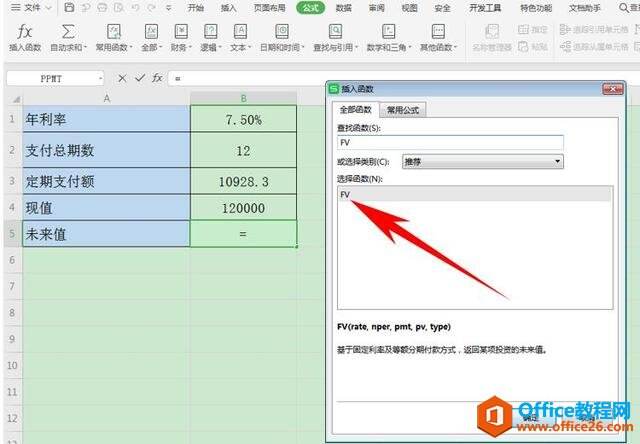Open the Text (文本) functions icon

tap(240, 31)
